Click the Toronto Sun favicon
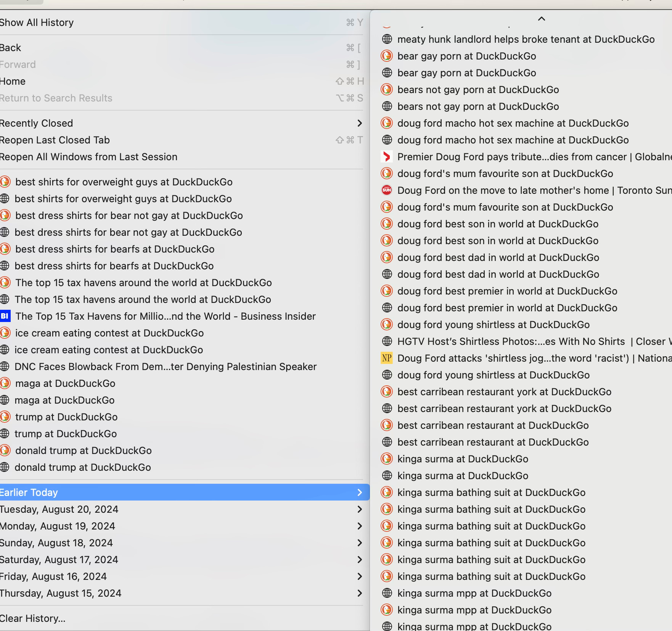The image size is (672, 631). click(387, 190)
